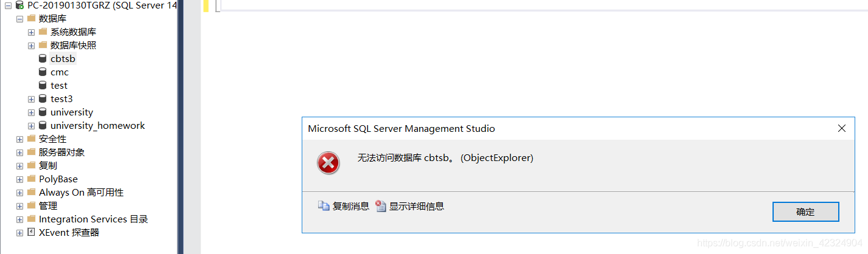Click the 确定 button
Image resolution: width=868 pixels, height=254 pixels.
point(805,212)
